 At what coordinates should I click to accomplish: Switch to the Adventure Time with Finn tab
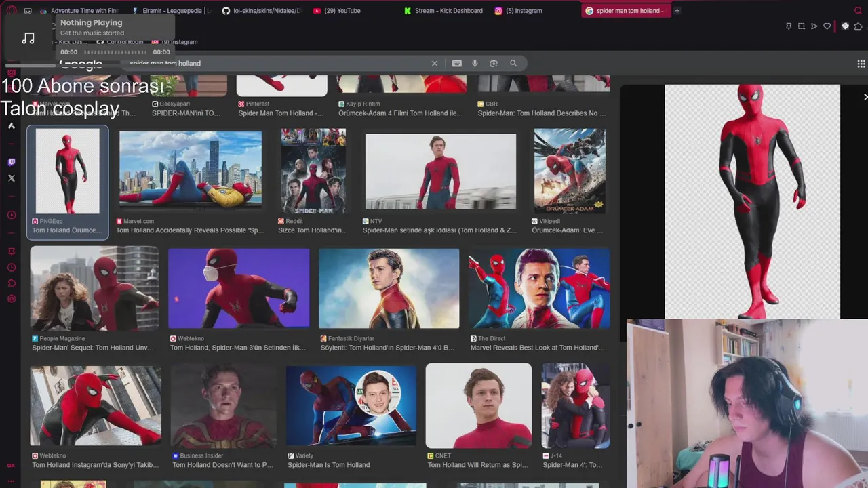[x=80, y=11]
